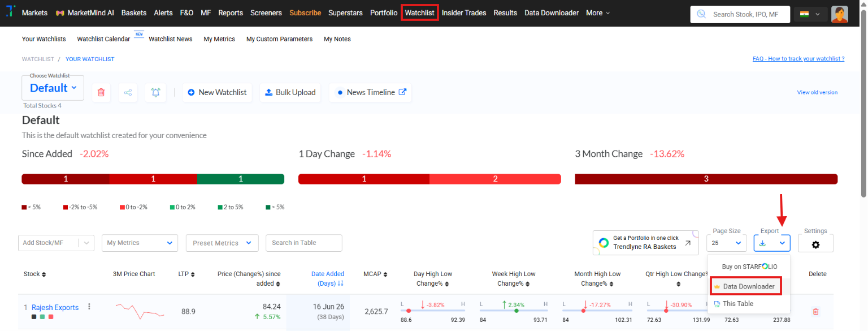Open the My Metrics dropdown
Screen dimensions: 868x331
pyautogui.click(x=140, y=243)
